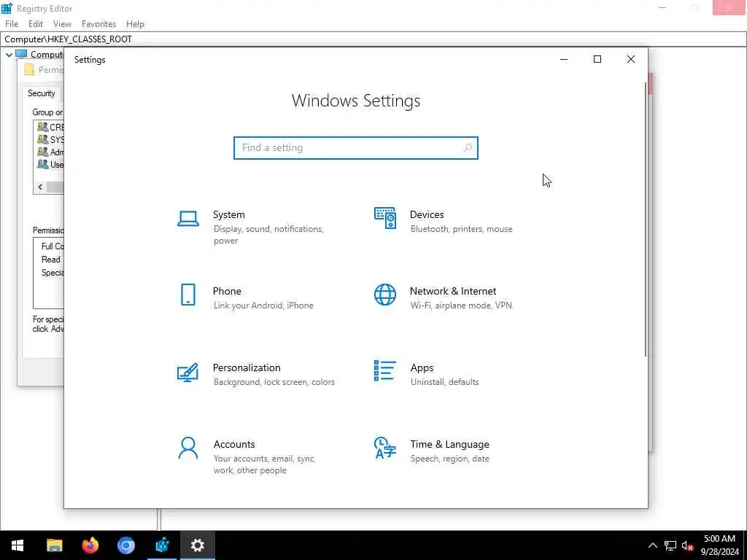Select the Use group icon in Permissions dialog
This screenshot has height=560, width=747.
pos(43,164)
